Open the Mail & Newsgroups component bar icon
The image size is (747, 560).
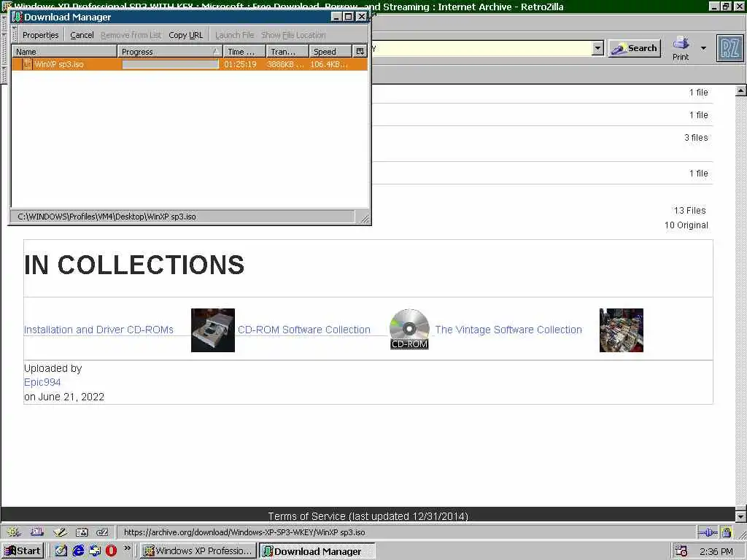coord(37,532)
